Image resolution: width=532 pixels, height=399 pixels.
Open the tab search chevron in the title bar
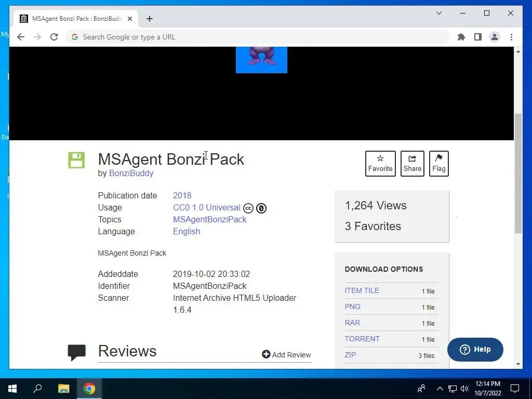438,13
